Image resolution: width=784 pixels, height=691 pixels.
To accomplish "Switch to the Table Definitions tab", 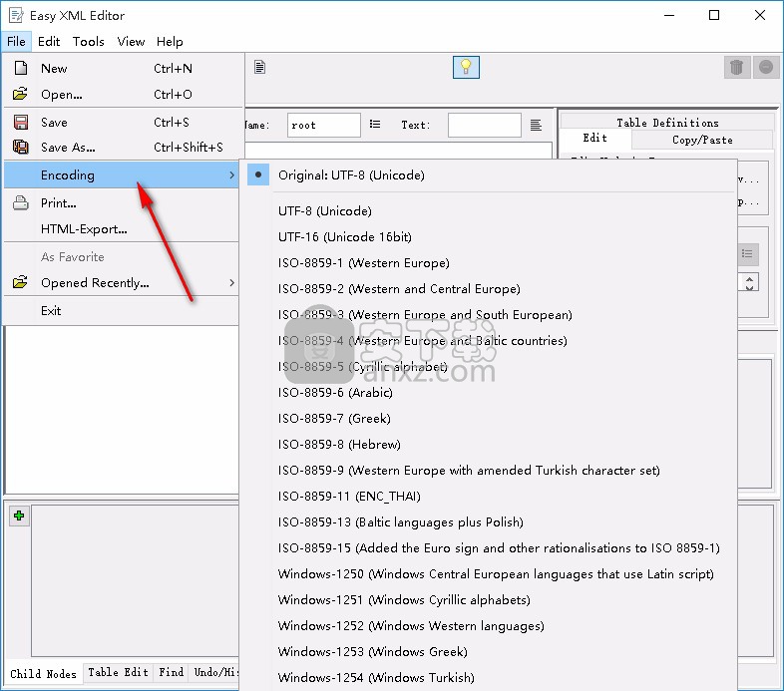I will 667,123.
